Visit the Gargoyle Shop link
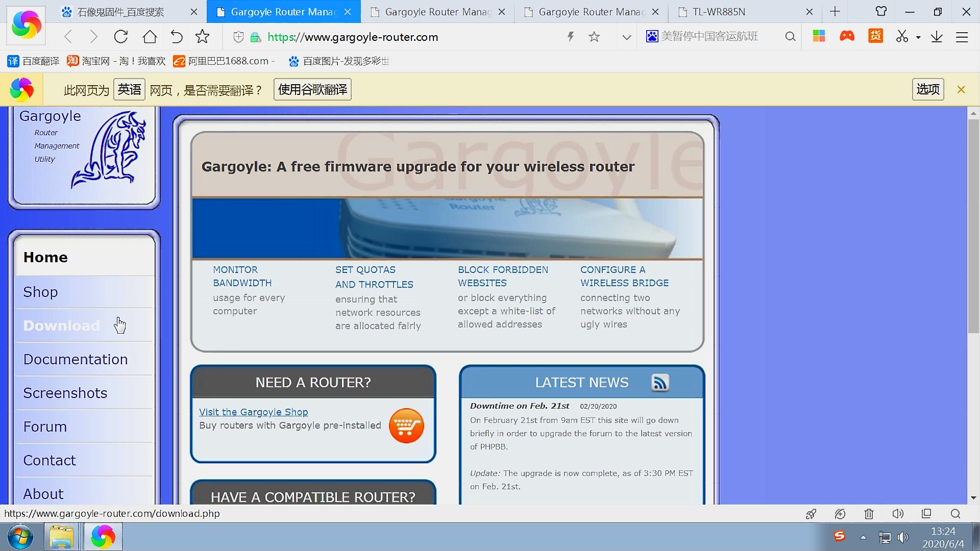 254,412
